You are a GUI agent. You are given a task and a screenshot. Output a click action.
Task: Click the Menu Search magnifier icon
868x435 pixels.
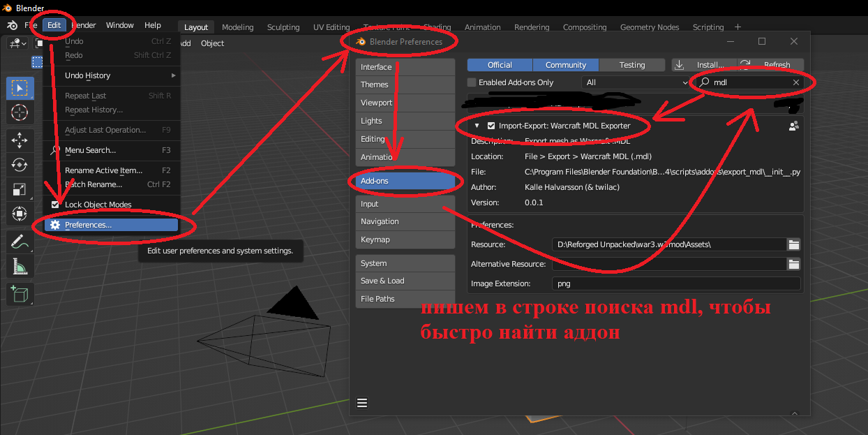[54, 150]
